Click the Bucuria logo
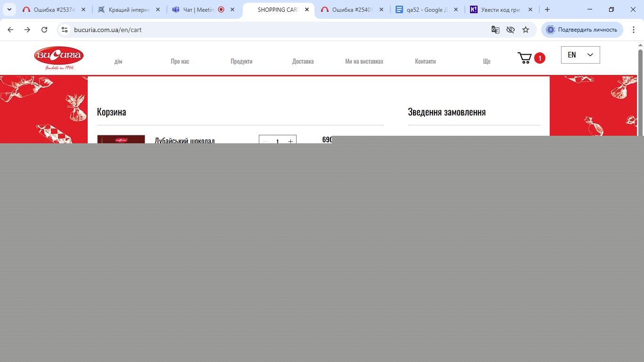This screenshot has height=362, width=644. tap(59, 58)
